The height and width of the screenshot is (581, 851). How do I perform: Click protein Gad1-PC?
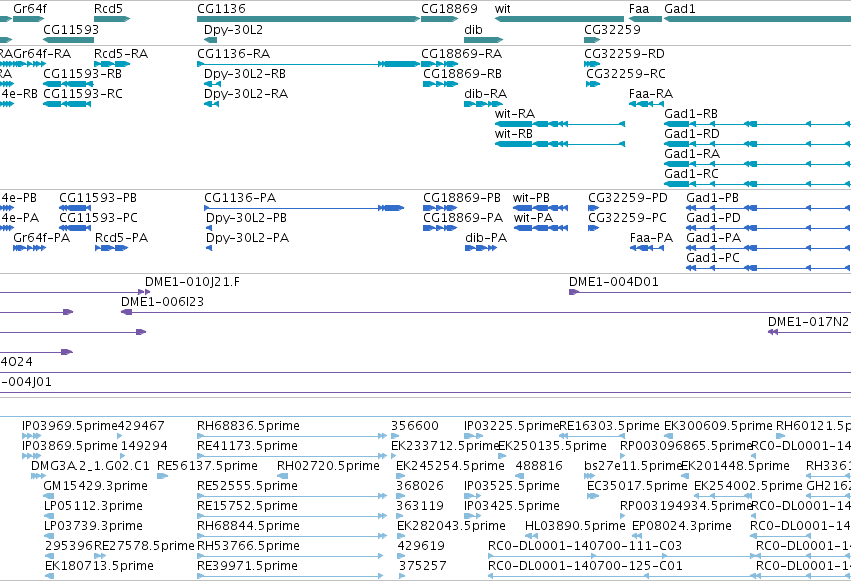pyautogui.click(x=713, y=258)
